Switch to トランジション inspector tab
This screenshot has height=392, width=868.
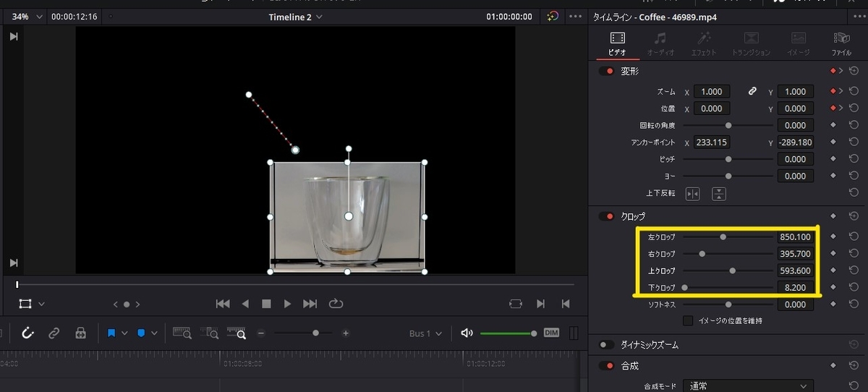(x=752, y=43)
